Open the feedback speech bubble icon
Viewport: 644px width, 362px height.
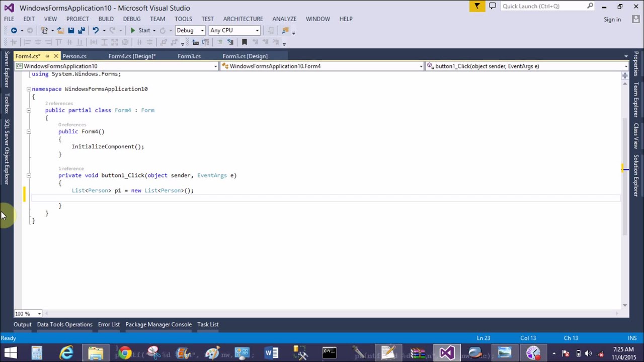coord(493,6)
